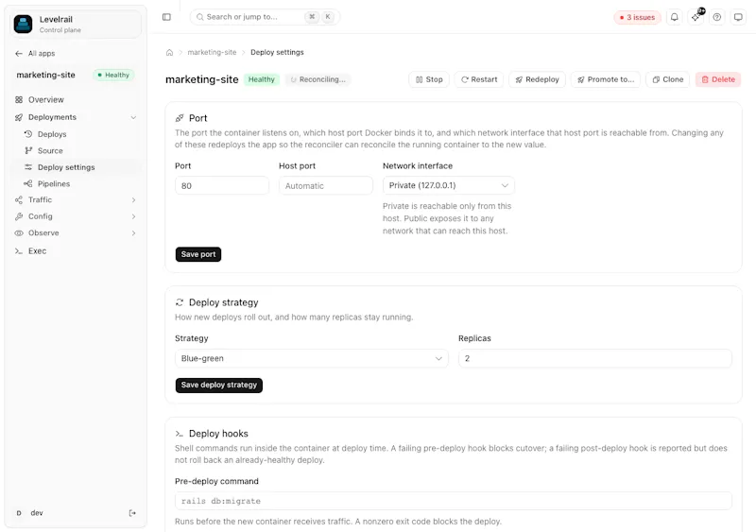The image size is (756, 532).
Task: Click the Host port Automatic field
Action: point(325,186)
